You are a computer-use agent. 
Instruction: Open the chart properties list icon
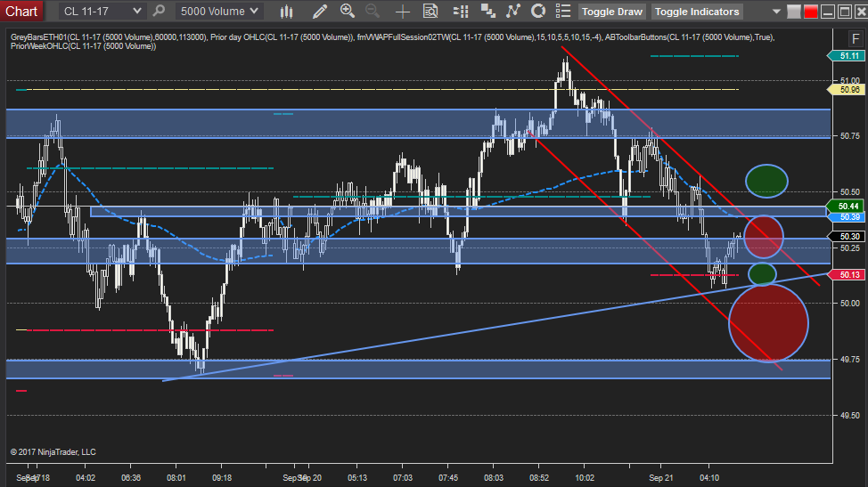(x=563, y=11)
